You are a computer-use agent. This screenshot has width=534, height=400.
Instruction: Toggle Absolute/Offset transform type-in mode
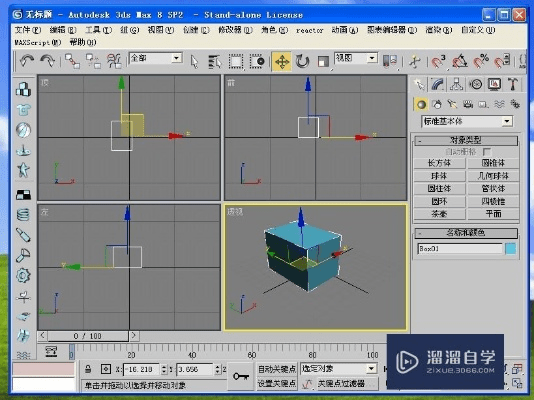point(106,369)
